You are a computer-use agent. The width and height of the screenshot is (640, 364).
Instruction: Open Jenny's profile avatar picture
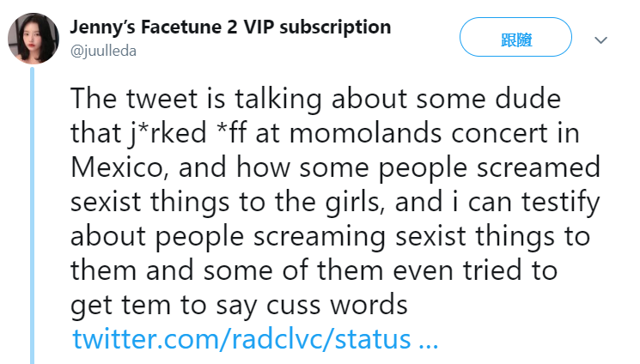pos(33,39)
